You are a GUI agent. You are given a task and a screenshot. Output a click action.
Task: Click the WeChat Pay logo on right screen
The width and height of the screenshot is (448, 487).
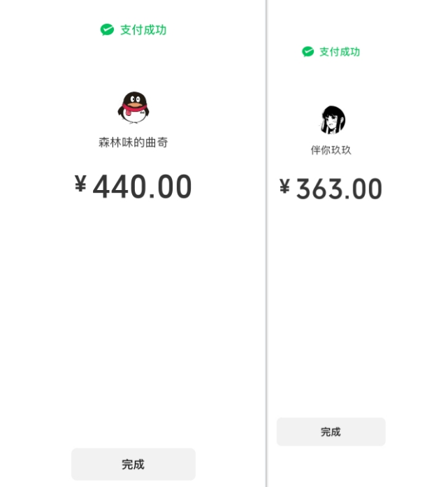[308, 52]
